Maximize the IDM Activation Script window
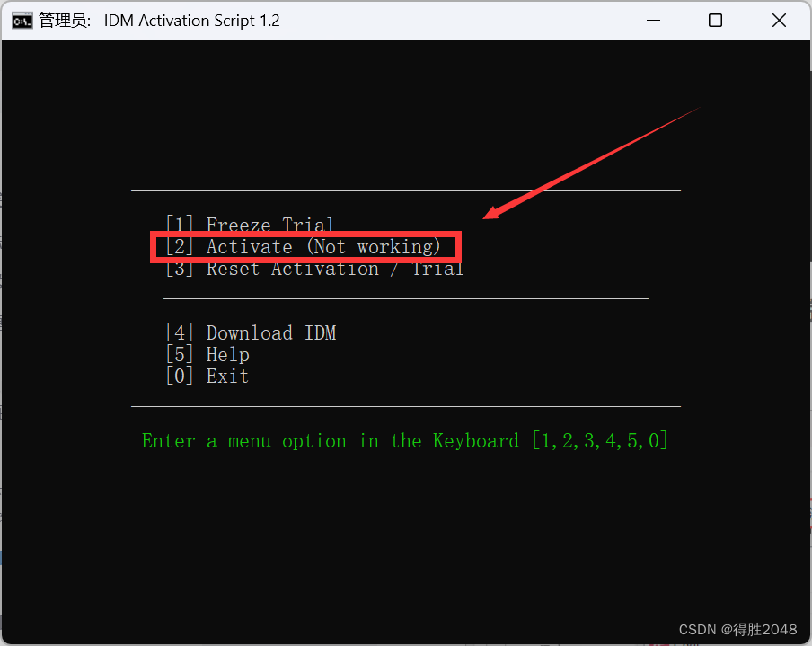Image resolution: width=812 pixels, height=646 pixels. pos(715,20)
